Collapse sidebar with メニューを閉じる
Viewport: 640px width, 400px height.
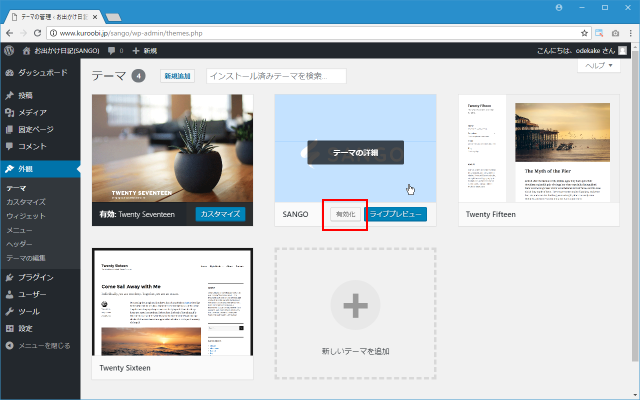[38, 346]
